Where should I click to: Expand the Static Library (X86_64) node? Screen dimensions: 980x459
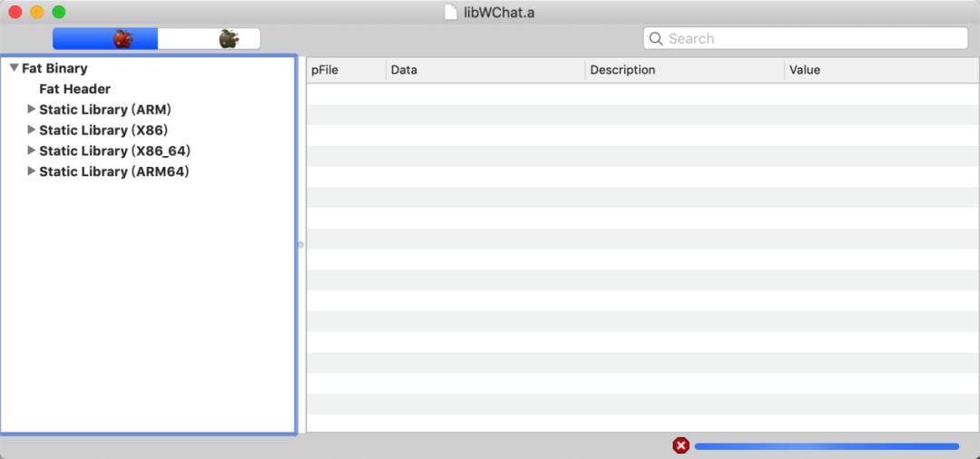pyautogui.click(x=31, y=151)
